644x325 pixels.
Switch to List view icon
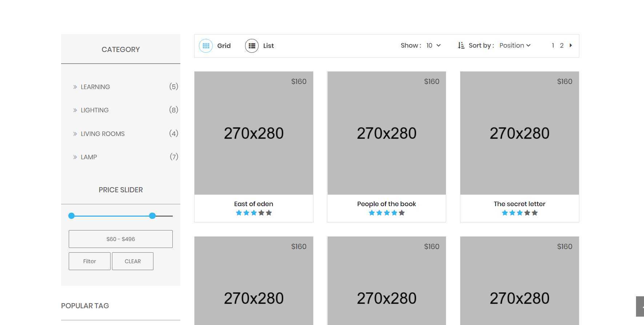(252, 46)
